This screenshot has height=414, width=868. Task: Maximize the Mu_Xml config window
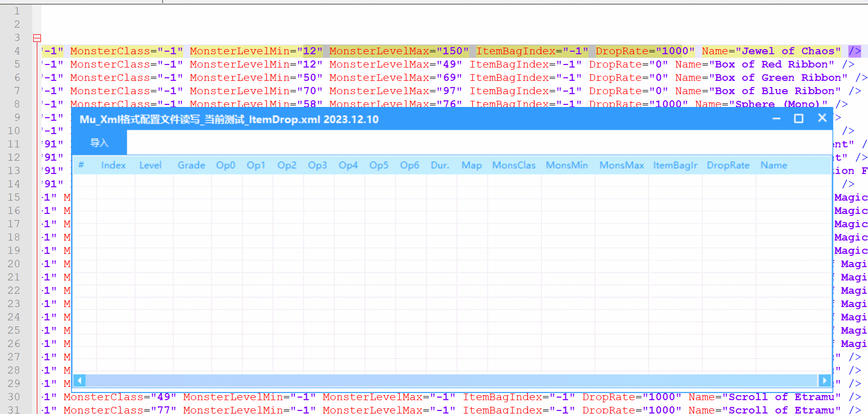coord(798,119)
